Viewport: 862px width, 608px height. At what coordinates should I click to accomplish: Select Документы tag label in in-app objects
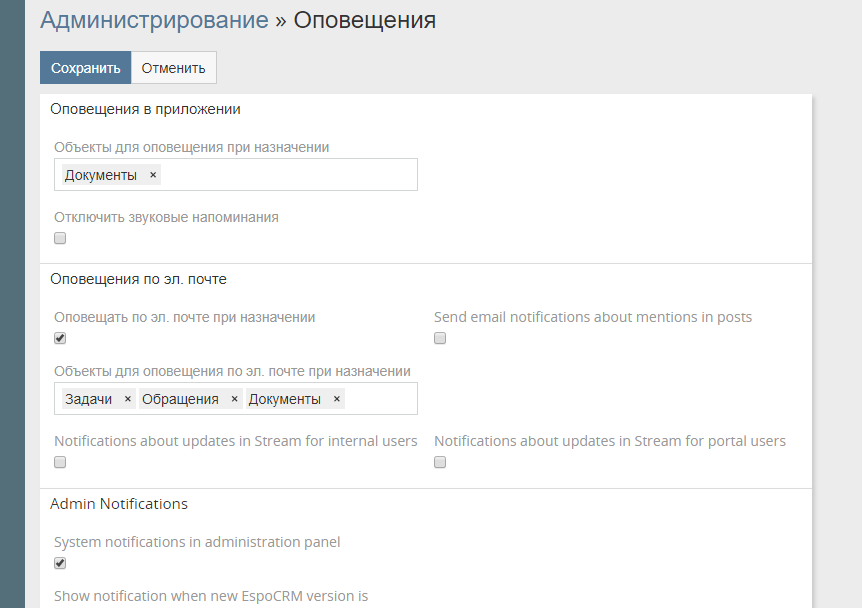[101, 175]
